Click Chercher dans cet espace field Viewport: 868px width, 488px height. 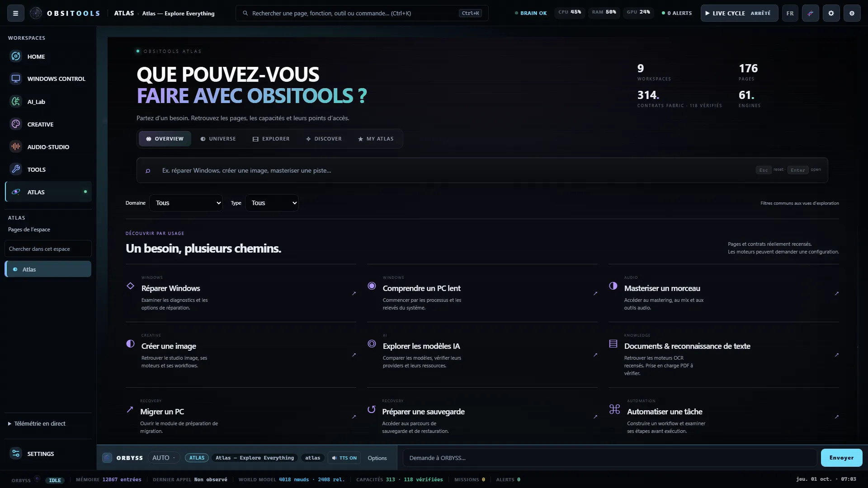[48, 249]
